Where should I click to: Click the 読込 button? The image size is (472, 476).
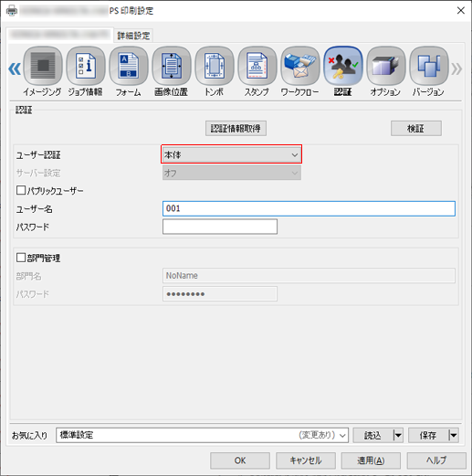pyautogui.click(x=373, y=435)
